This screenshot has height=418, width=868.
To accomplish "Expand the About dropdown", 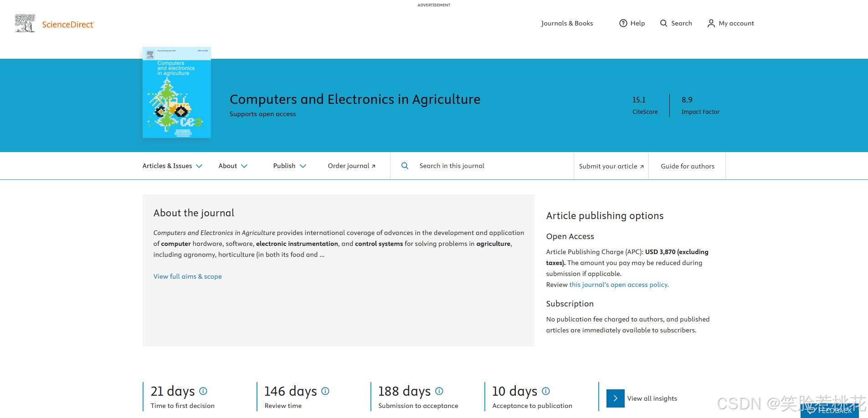I will coord(233,166).
